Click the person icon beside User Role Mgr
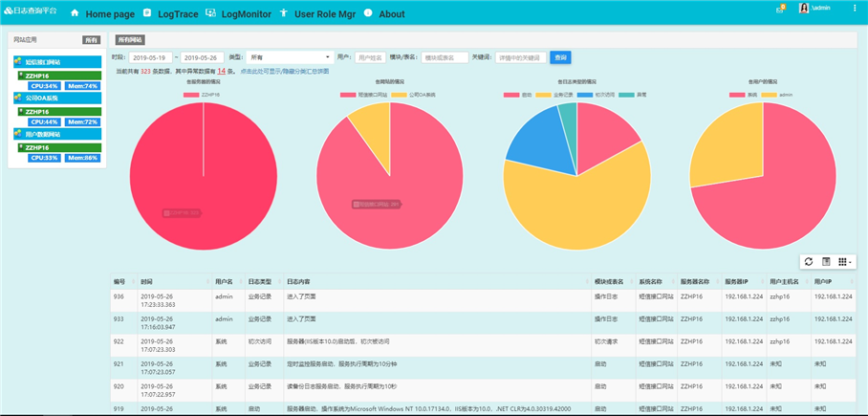868x416 pixels. point(284,13)
